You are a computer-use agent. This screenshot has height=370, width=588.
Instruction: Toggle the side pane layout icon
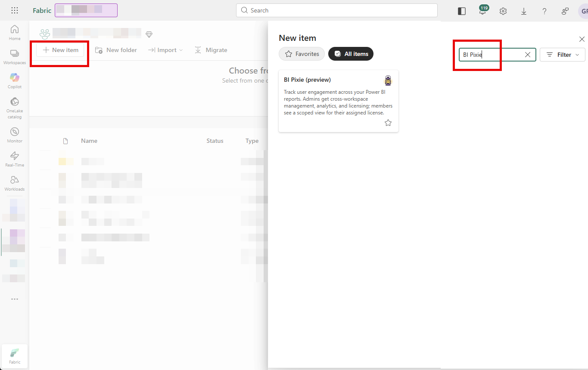coord(462,11)
